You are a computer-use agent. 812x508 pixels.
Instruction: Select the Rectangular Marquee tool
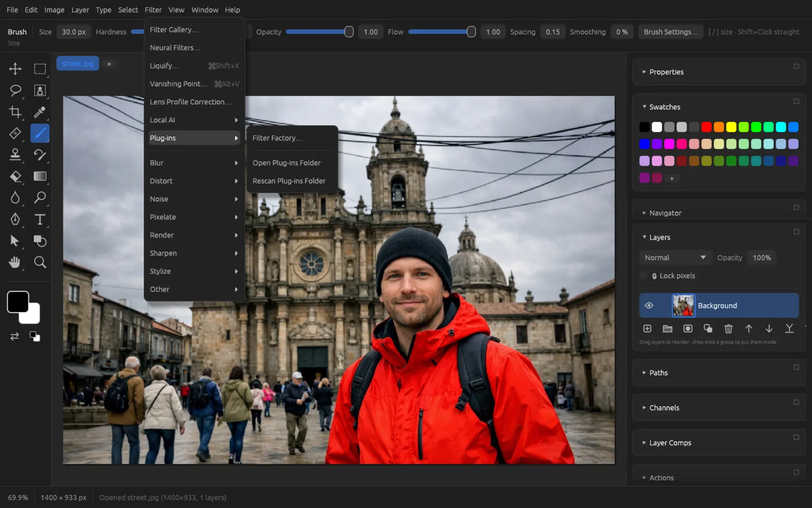(x=40, y=69)
